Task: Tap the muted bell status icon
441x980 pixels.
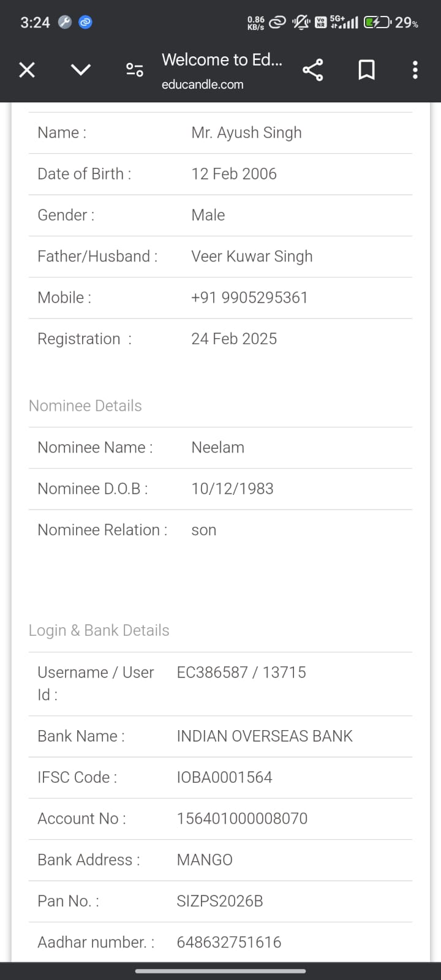Action: (x=301, y=23)
